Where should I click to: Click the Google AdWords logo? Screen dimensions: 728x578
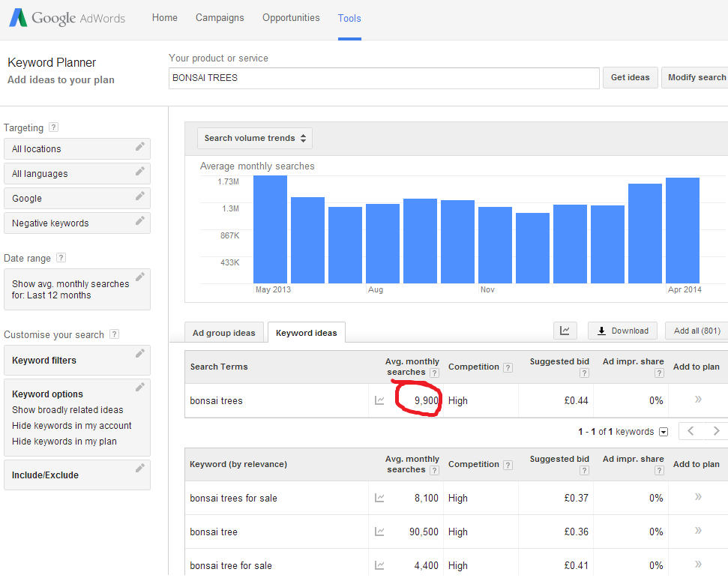tap(67, 18)
